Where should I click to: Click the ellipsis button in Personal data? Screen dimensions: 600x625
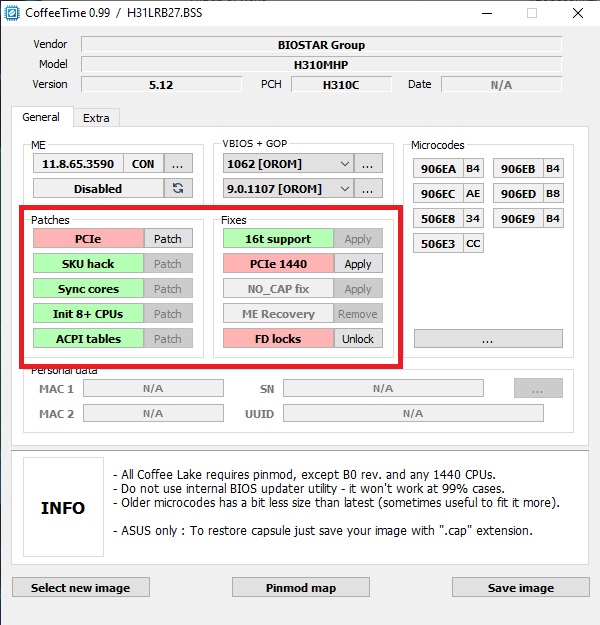click(x=538, y=388)
